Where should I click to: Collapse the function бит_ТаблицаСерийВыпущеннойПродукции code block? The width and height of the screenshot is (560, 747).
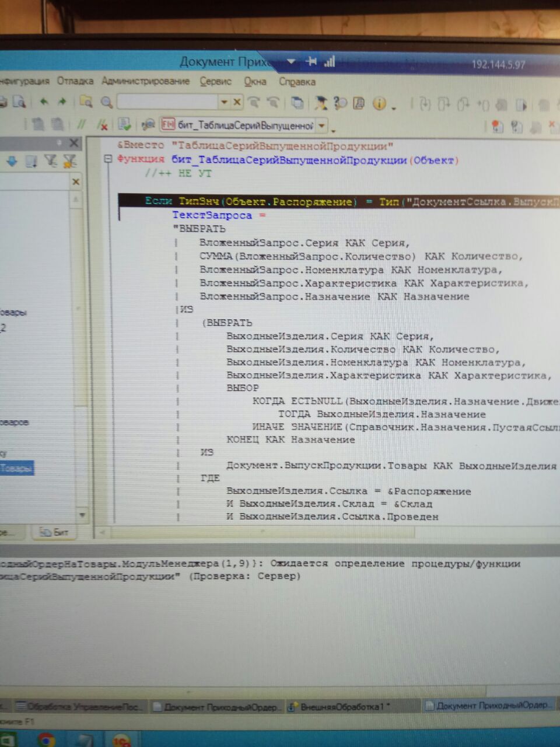point(107,159)
